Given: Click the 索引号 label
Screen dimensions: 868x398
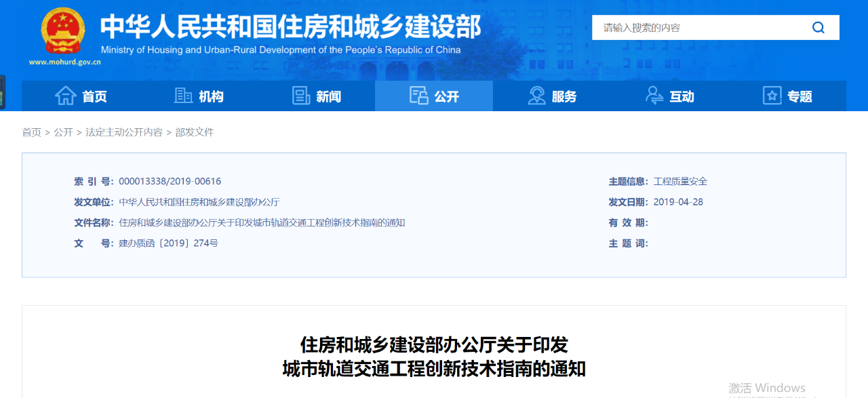Looking at the screenshot, I should [94, 182].
